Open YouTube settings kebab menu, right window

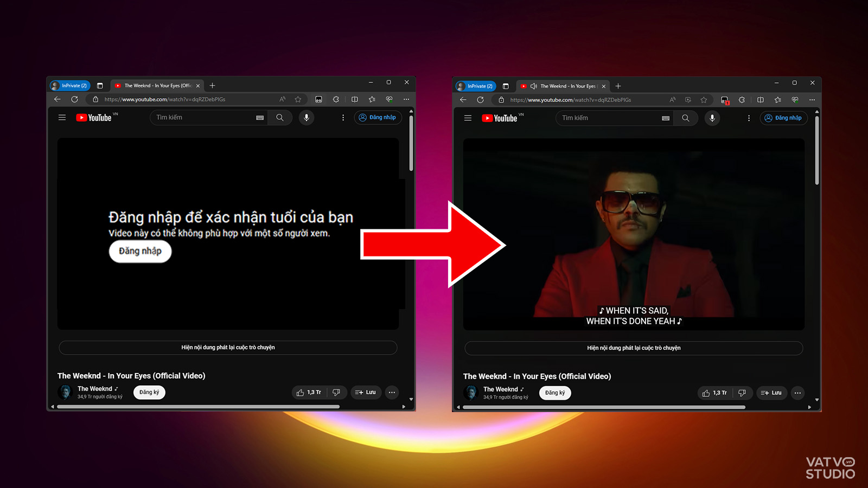(749, 118)
